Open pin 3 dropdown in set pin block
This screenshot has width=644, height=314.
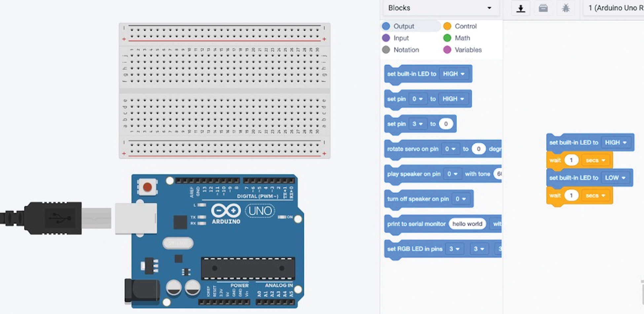tap(417, 124)
